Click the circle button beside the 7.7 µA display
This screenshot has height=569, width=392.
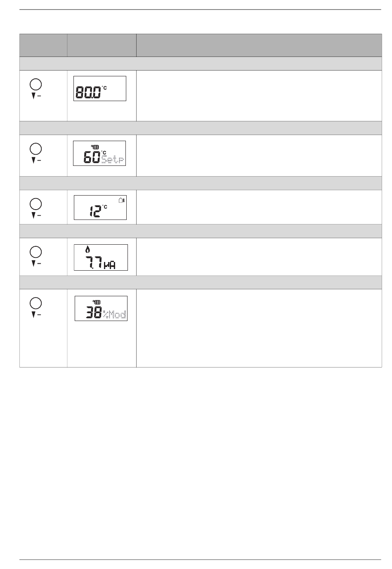coord(36,251)
